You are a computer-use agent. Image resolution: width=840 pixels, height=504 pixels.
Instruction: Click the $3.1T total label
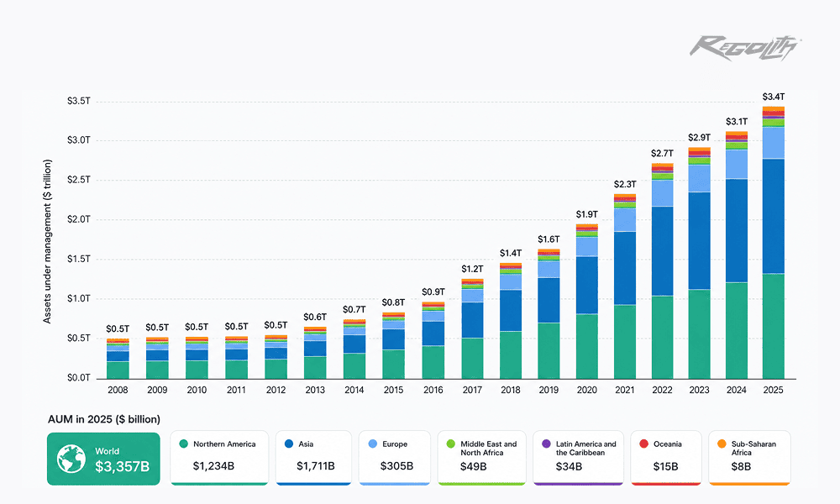737,122
